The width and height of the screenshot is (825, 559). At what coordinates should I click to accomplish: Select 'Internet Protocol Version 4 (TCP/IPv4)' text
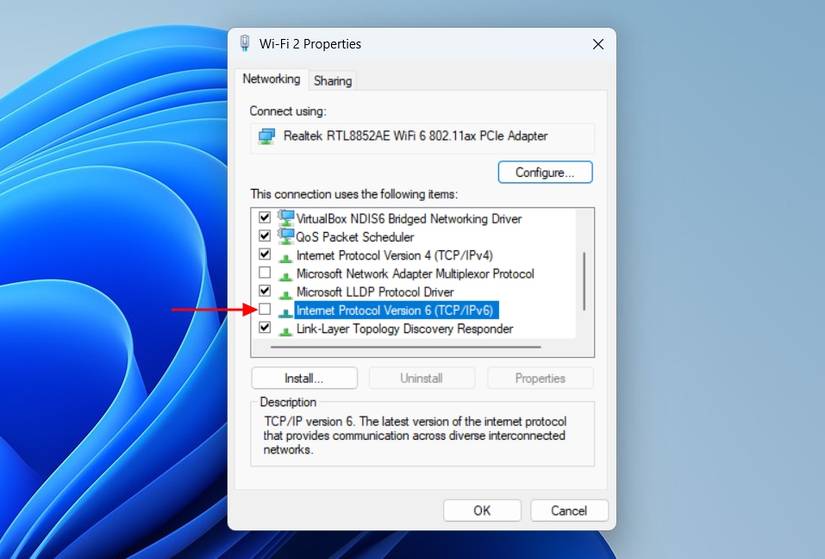click(395, 255)
